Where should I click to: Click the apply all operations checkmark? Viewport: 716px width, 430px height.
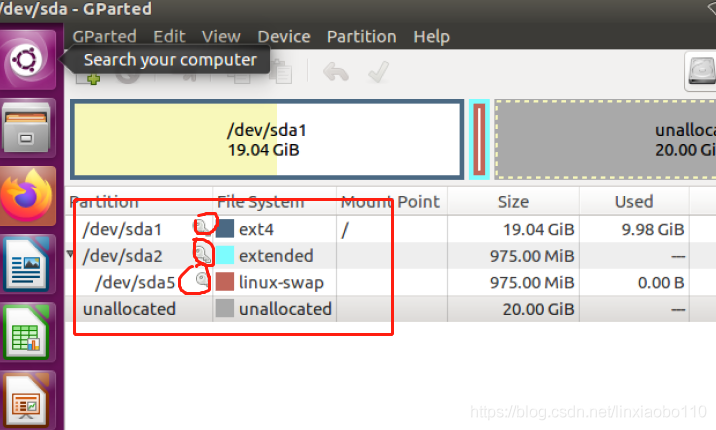(x=378, y=72)
